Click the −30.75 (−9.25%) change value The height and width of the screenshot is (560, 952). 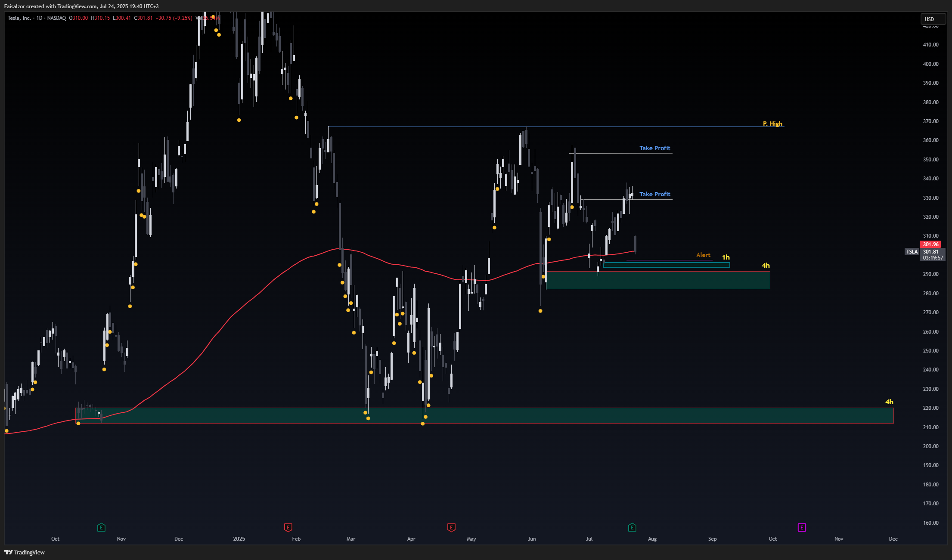[x=174, y=18]
